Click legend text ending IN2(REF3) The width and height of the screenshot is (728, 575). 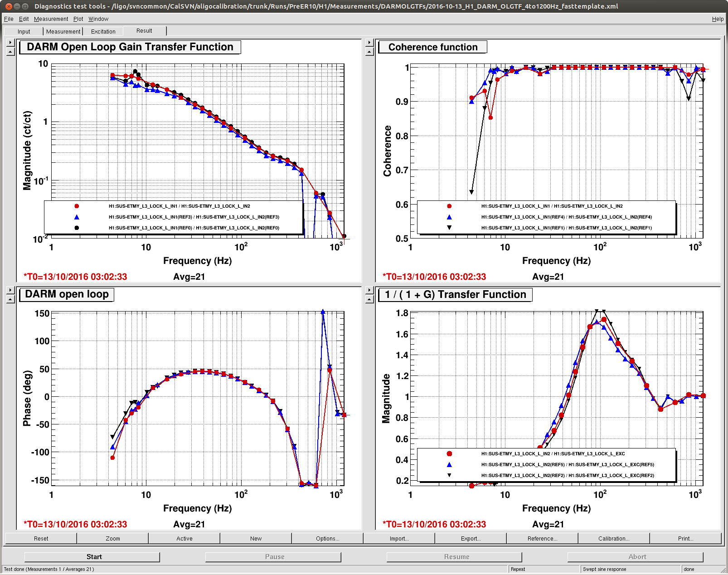(194, 217)
